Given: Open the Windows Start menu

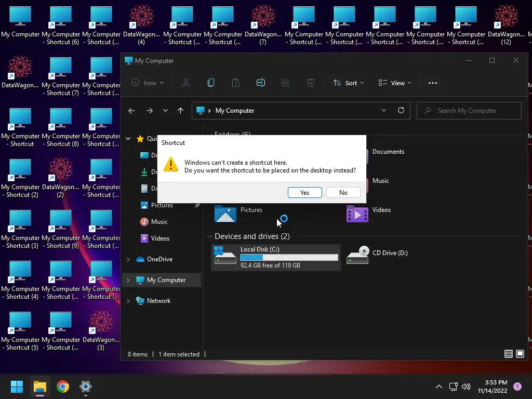Looking at the screenshot, I should pyautogui.click(x=17, y=387).
